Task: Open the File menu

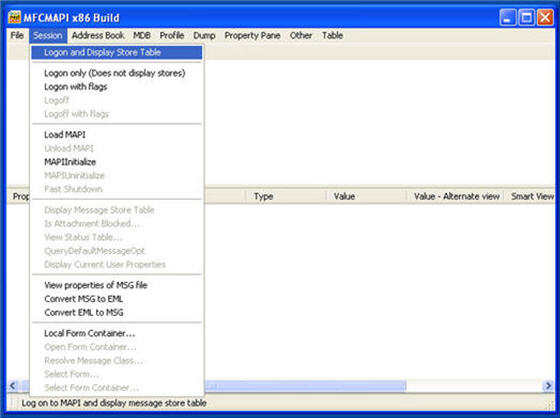Action: pos(17,35)
